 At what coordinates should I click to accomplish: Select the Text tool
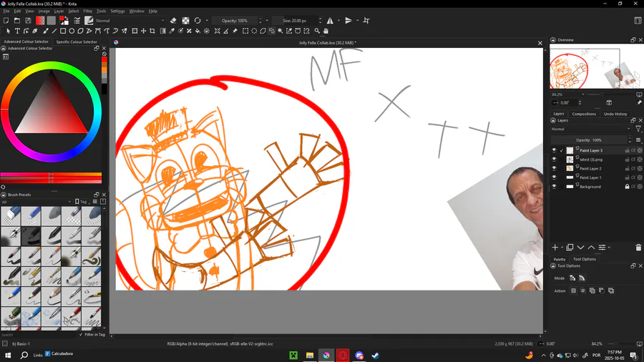click(17, 31)
